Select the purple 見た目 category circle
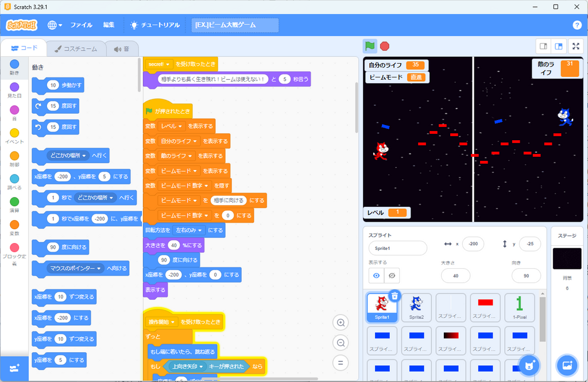This screenshot has width=588, height=382. (14, 87)
